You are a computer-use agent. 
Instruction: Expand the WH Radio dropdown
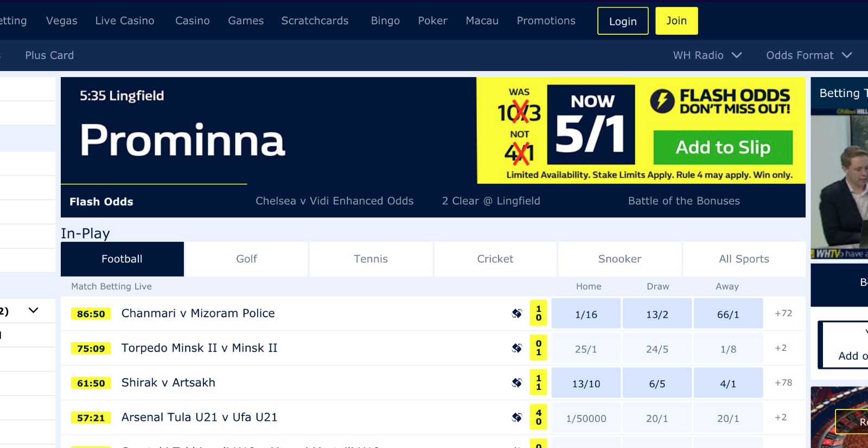coord(707,55)
